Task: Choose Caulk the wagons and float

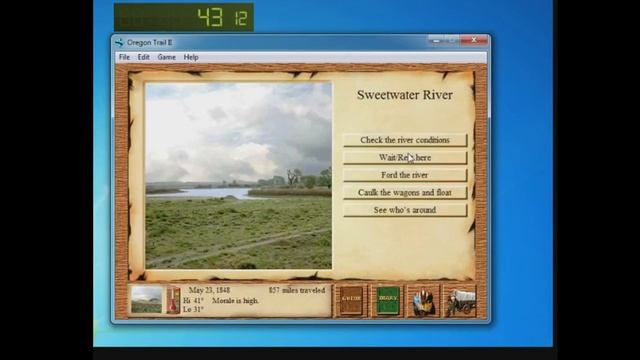Action: (404, 193)
